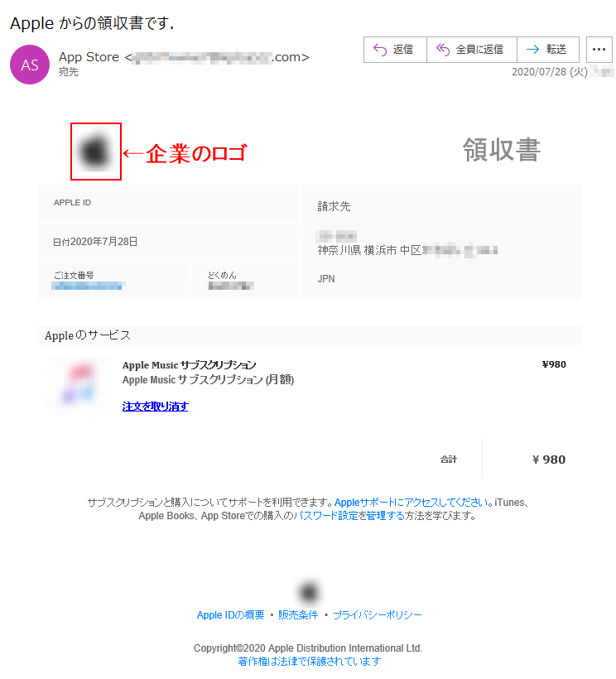Click the 注文を取り消す cancel order link
Image resolution: width=616 pixels, height=679 pixels.
coord(155,407)
